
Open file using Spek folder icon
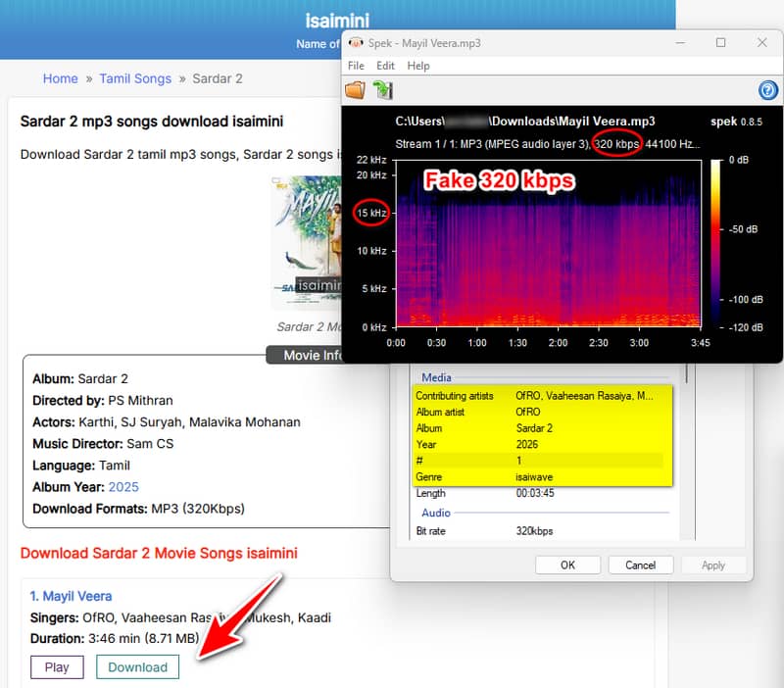tap(355, 90)
